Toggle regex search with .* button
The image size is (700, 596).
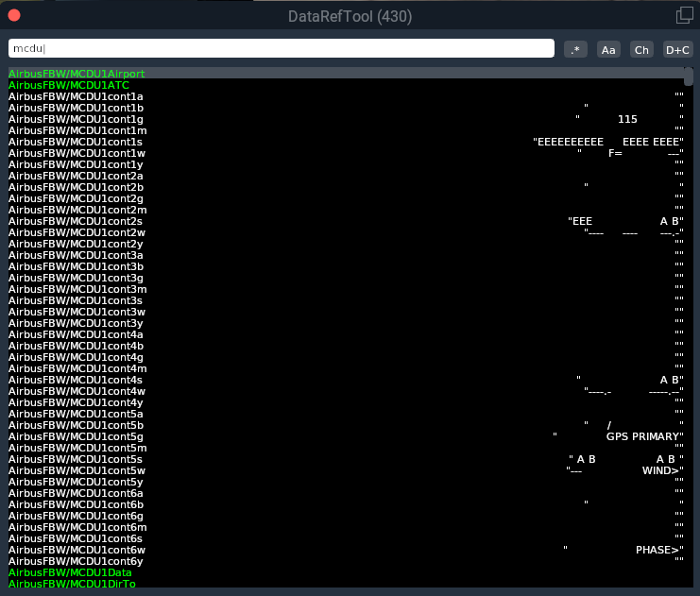tap(575, 49)
